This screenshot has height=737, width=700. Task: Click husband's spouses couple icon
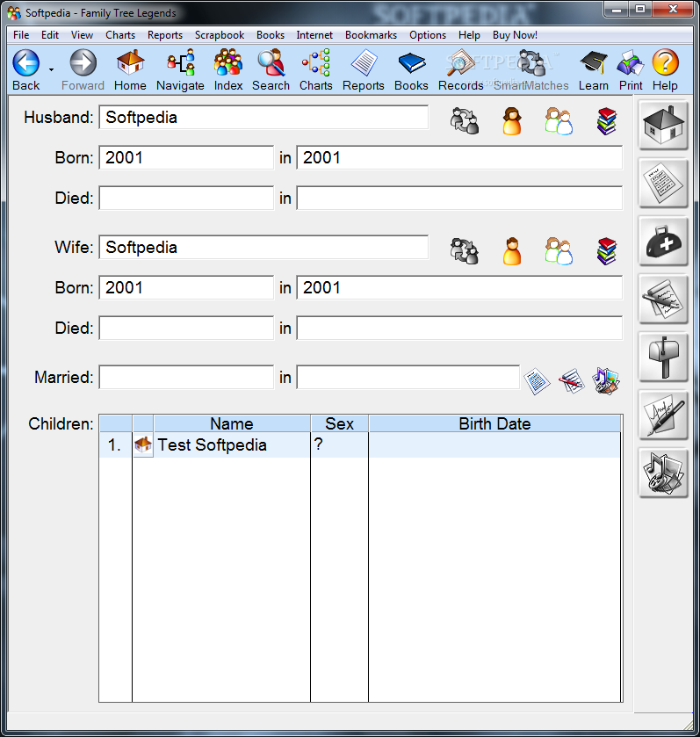tap(559, 121)
